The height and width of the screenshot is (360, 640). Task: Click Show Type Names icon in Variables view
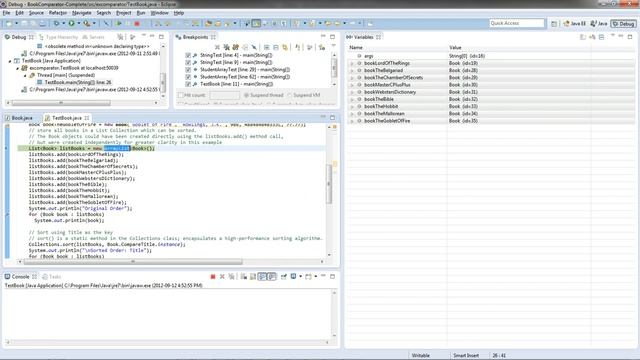[x=583, y=37]
